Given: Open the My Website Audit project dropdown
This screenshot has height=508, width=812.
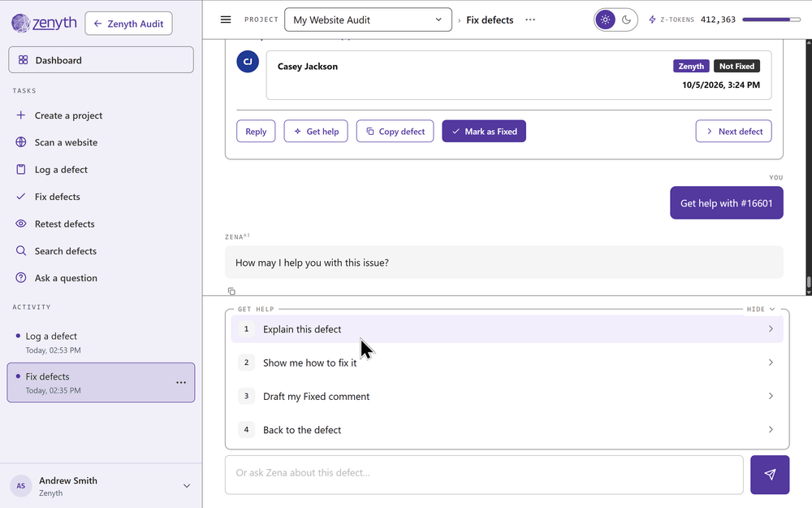Looking at the screenshot, I should pos(368,20).
